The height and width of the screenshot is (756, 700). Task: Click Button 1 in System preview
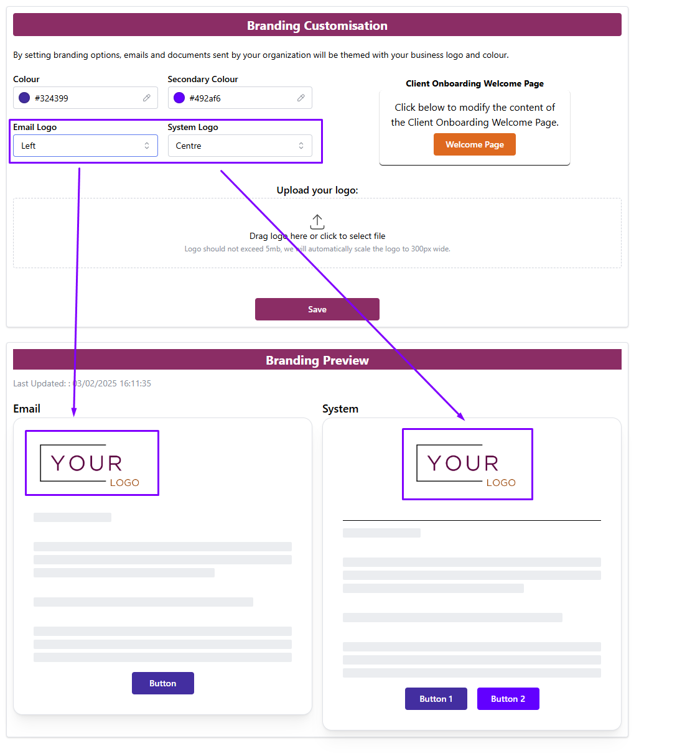point(436,699)
